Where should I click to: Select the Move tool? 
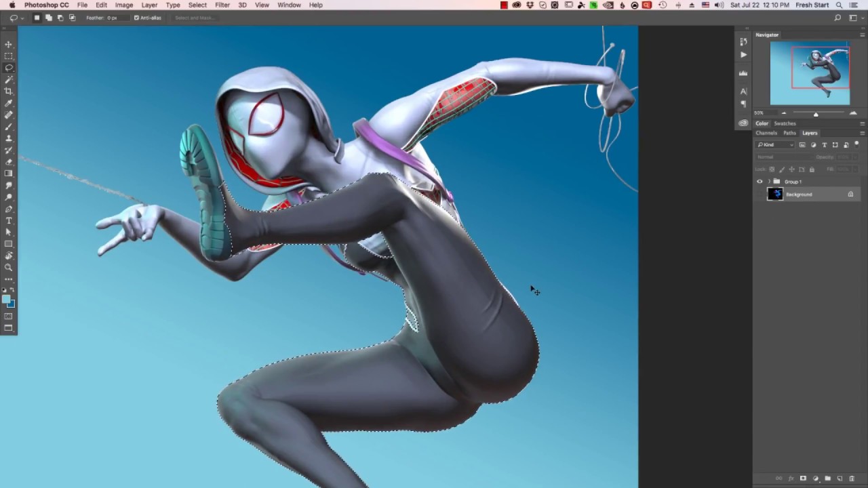pos(9,44)
